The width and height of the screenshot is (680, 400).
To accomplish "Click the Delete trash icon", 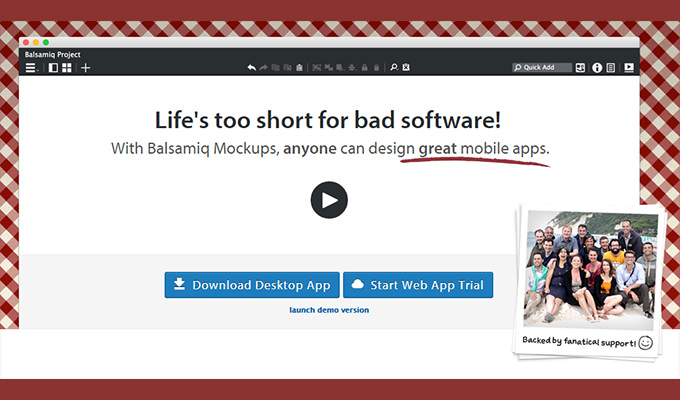I will pos(376,68).
